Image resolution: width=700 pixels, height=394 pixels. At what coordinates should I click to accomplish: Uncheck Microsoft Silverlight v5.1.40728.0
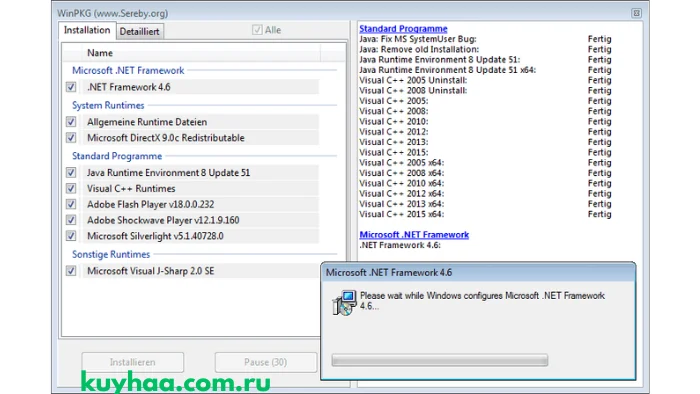[71, 236]
